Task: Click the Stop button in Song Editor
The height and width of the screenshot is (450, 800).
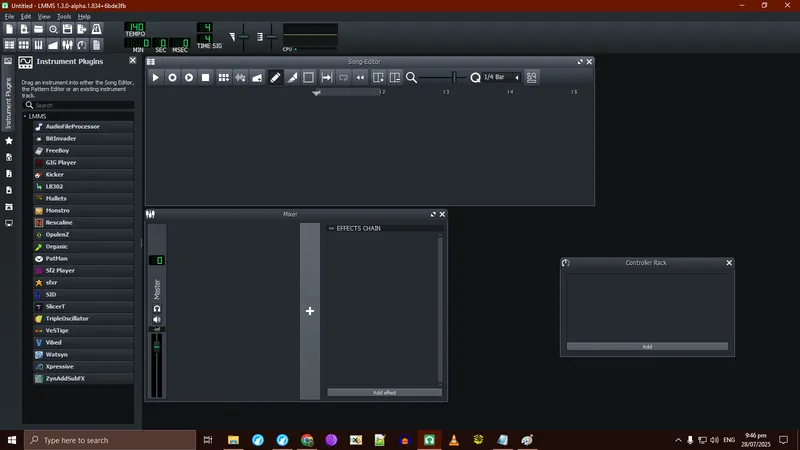Action: coord(205,77)
